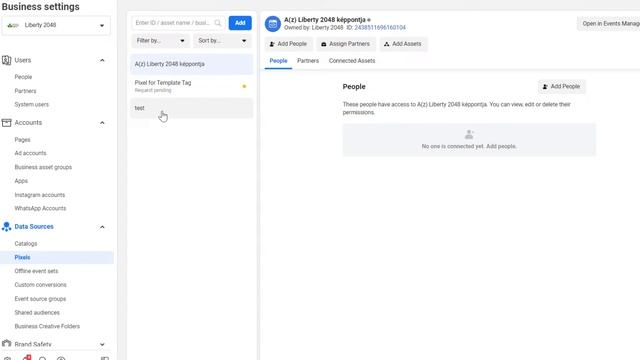Image resolution: width=640 pixels, height=360 pixels.
Task: Click Open in Events Manager button
Action: pyautogui.click(x=608, y=24)
